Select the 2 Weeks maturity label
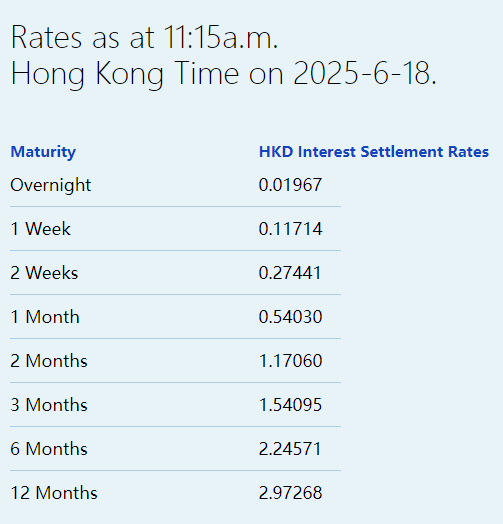The width and height of the screenshot is (503, 524). tap(44, 273)
